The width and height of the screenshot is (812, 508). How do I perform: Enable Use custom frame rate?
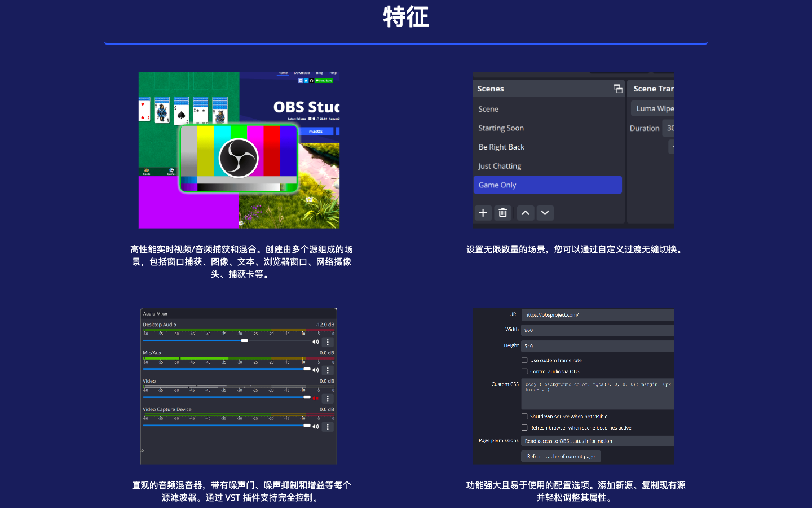pyautogui.click(x=524, y=360)
